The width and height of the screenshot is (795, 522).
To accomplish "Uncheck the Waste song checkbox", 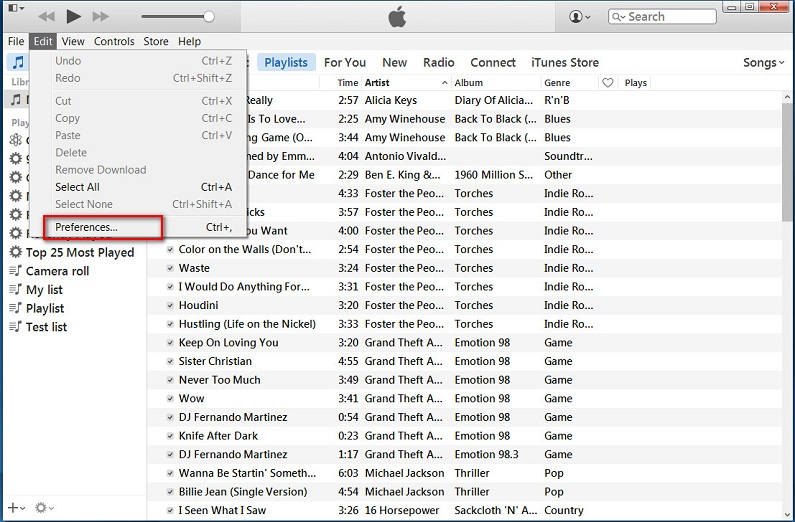I will point(170,268).
